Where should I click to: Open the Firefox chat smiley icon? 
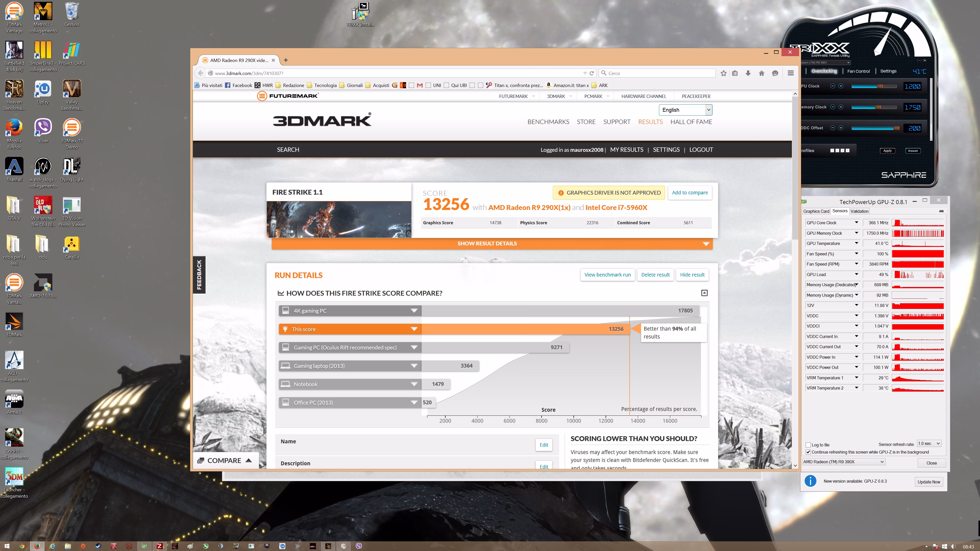pos(775,73)
